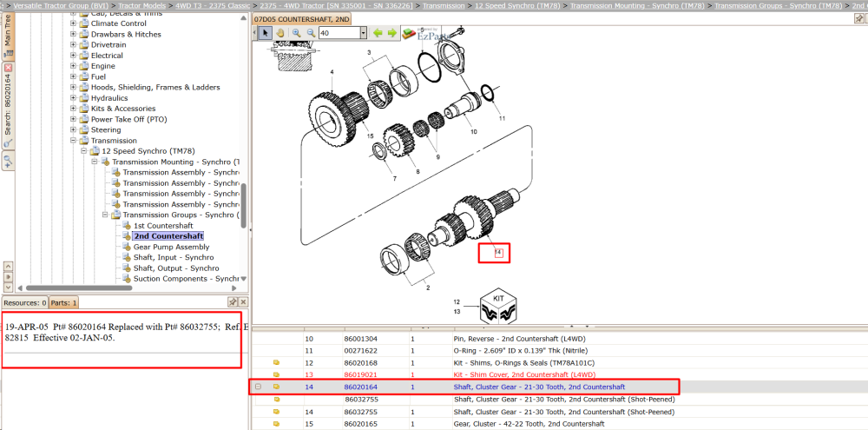The width and height of the screenshot is (868, 430).
Task: Close the parts notes panel
Action: [243, 302]
